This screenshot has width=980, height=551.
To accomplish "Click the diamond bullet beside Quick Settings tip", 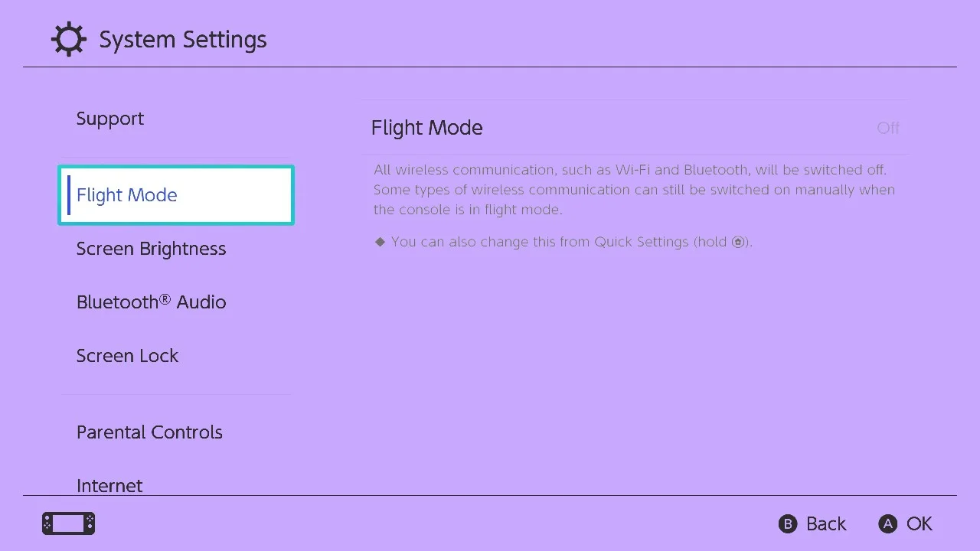I will (x=380, y=242).
